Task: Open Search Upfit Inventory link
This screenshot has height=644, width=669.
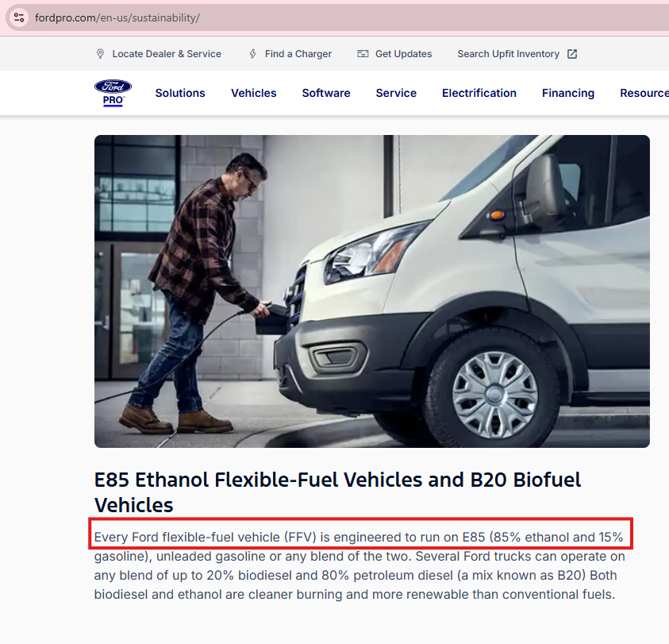Action: (x=508, y=54)
